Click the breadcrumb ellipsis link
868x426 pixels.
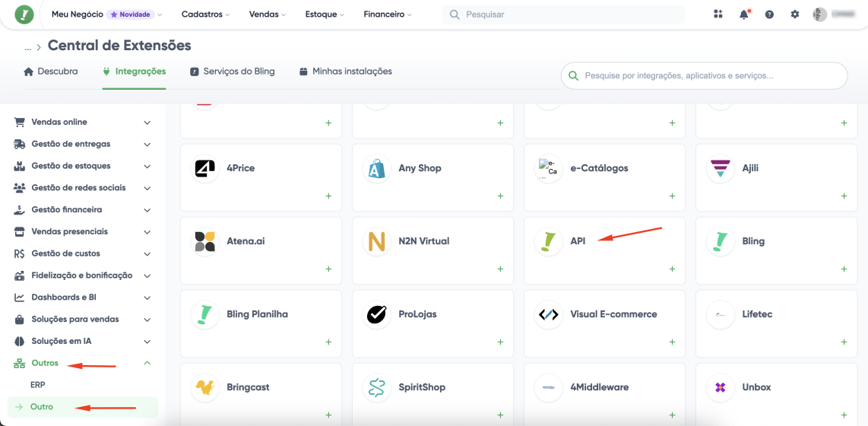pyautogui.click(x=27, y=46)
